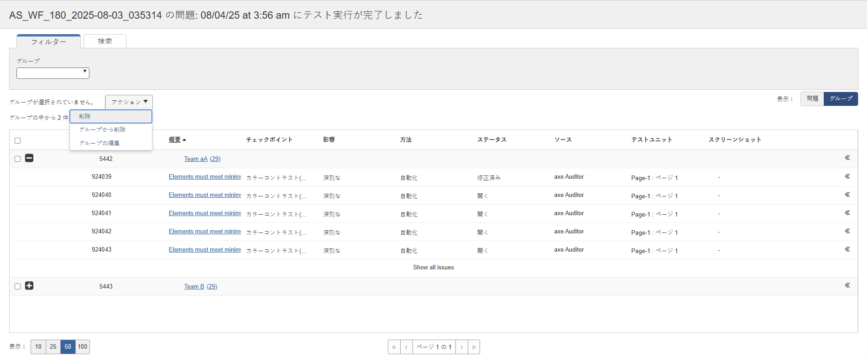Click Show all issues
Viewport: 868px width, 356px height.
[434, 268]
